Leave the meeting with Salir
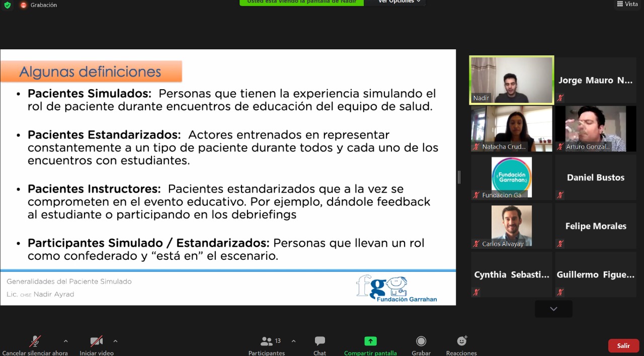Image resolution: width=644 pixels, height=356 pixels. click(623, 345)
